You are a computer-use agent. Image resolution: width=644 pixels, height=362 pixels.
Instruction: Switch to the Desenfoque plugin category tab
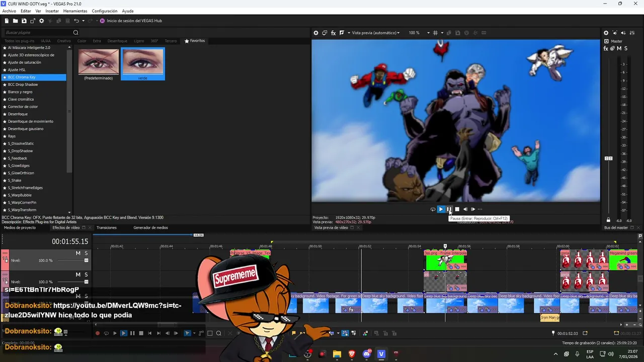click(117, 41)
